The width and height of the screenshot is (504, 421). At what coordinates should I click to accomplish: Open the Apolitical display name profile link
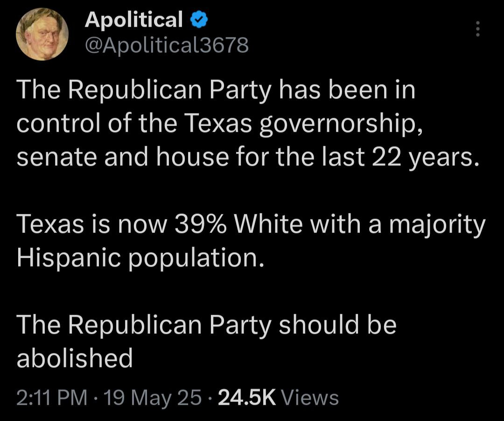(134, 20)
